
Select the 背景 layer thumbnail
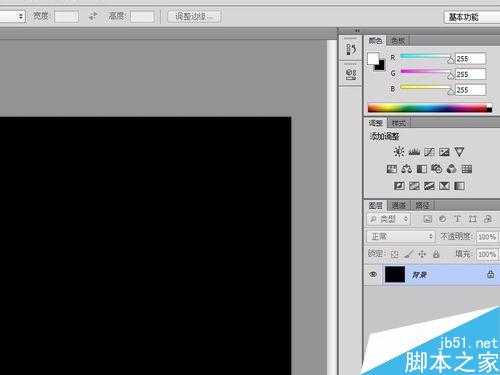tap(395, 274)
